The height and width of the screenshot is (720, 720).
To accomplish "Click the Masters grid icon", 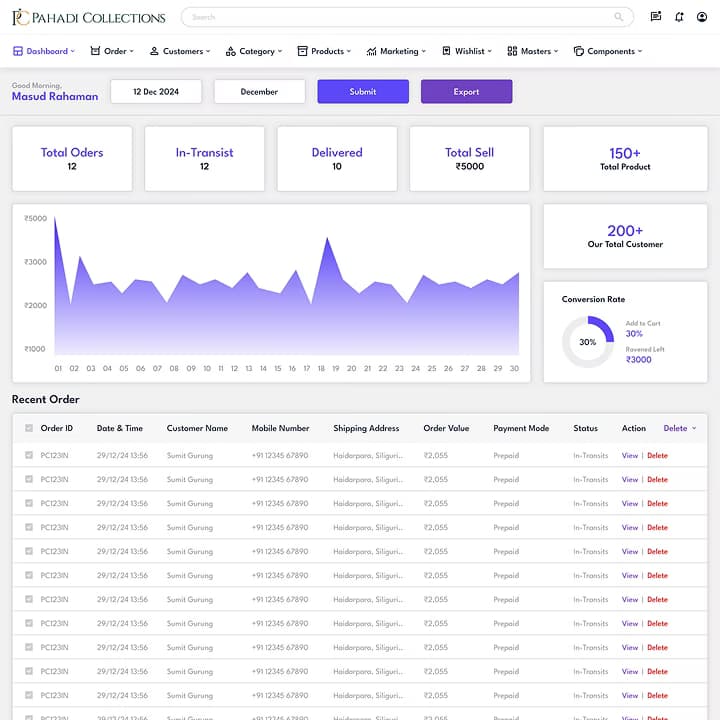I will (x=512, y=51).
